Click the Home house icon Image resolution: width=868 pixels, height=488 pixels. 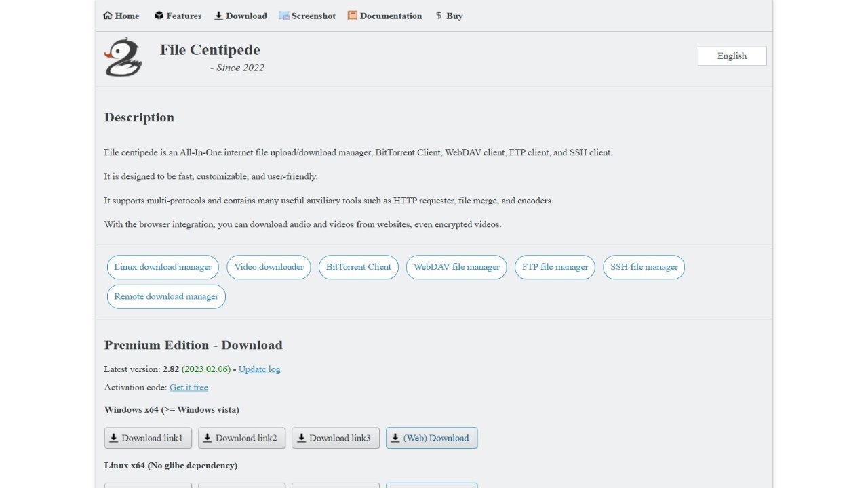tap(108, 16)
